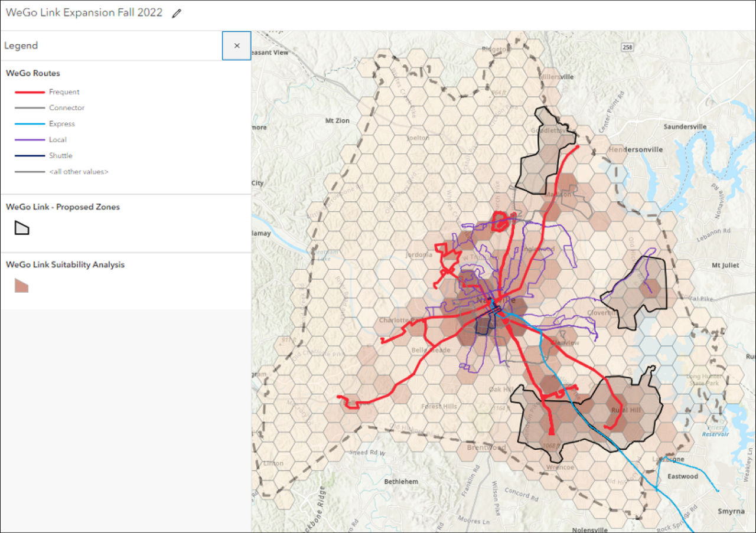Click the Proposed Zones polygon symbol
The width and height of the screenshot is (756, 533).
[x=22, y=228]
